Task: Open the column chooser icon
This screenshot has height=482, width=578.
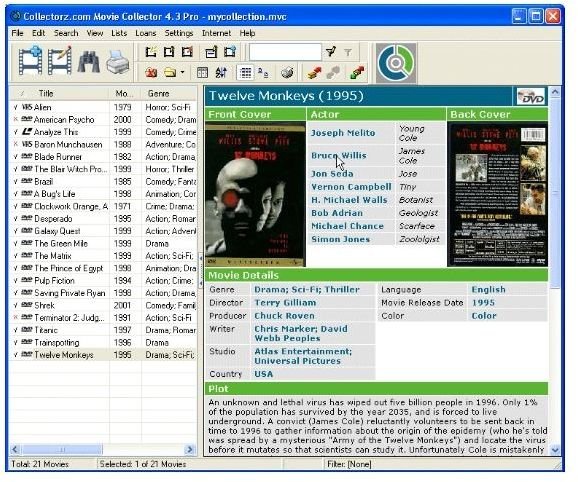Action: [x=202, y=73]
